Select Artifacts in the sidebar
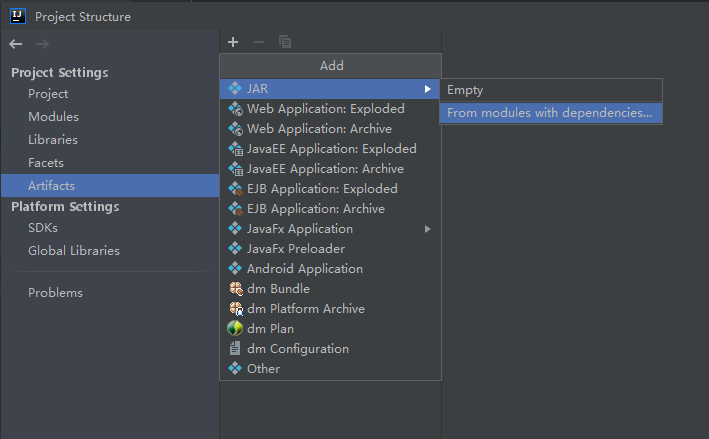The height and width of the screenshot is (439, 709). coord(110,185)
